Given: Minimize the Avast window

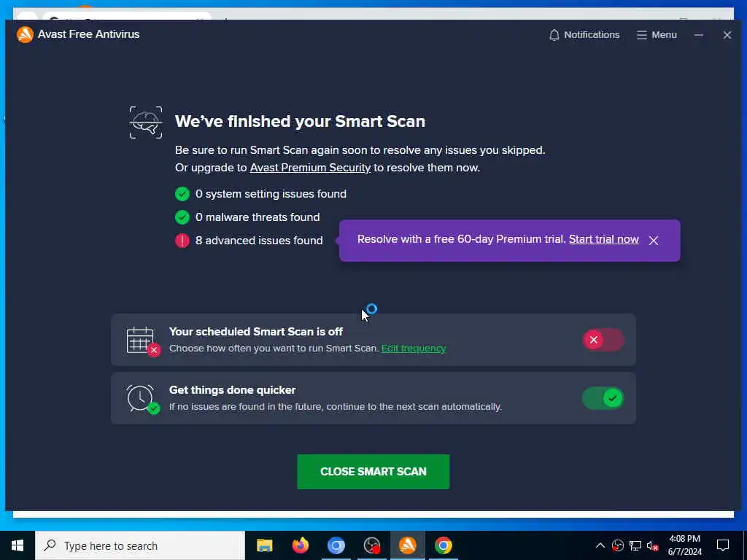Looking at the screenshot, I should [698, 35].
